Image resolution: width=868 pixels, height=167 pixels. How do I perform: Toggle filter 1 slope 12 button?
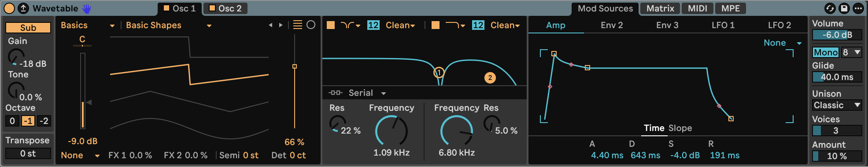pyautogui.click(x=373, y=25)
